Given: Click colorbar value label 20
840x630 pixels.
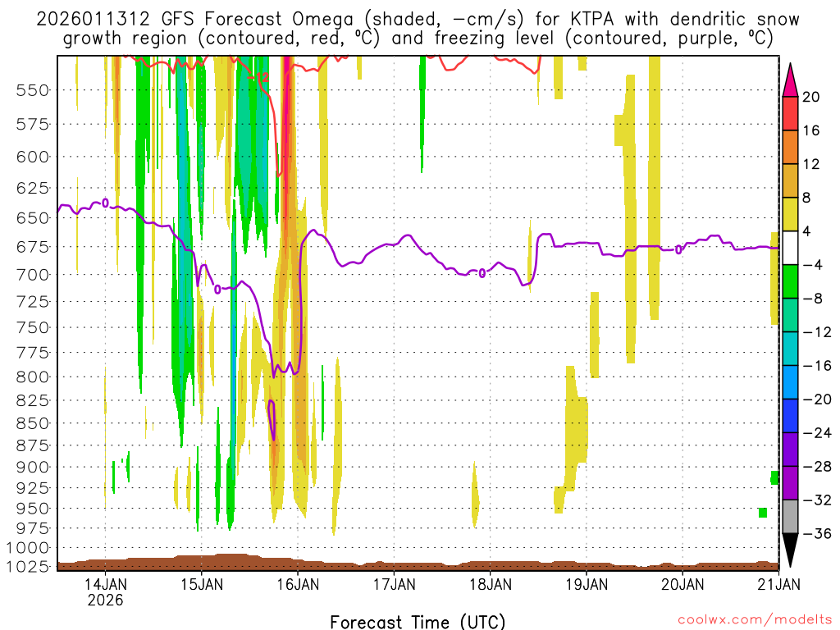Looking at the screenshot, I should pyautogui.click(x=811, y=97).
